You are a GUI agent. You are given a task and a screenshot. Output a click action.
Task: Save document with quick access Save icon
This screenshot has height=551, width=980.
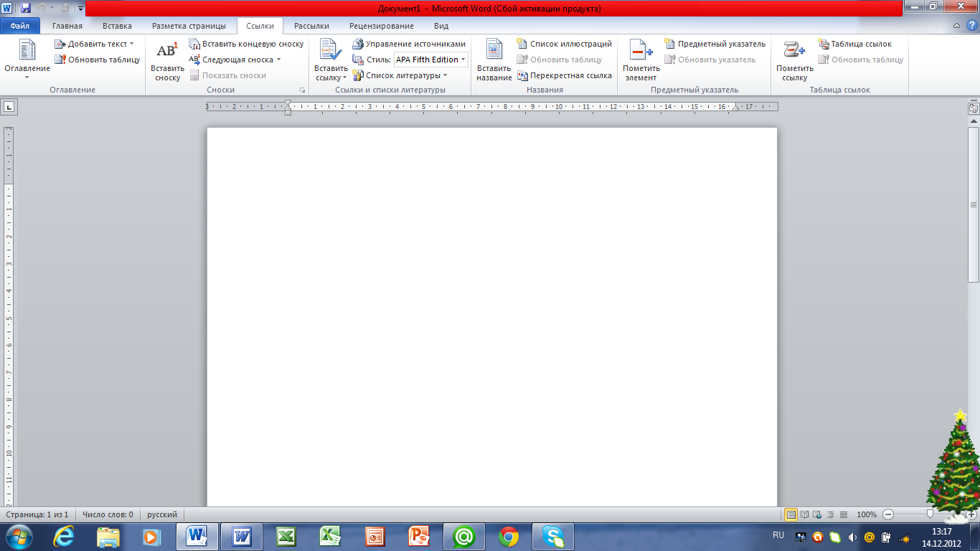coord(26,9)
